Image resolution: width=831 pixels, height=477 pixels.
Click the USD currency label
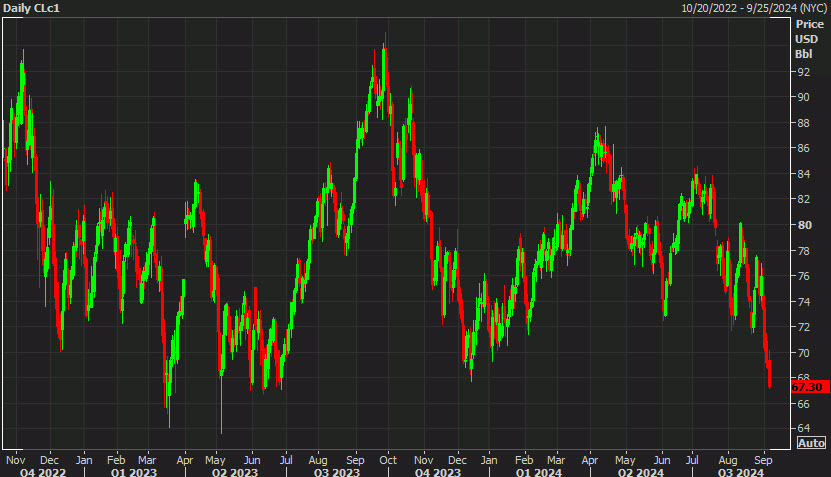click(x=807, y=39)
